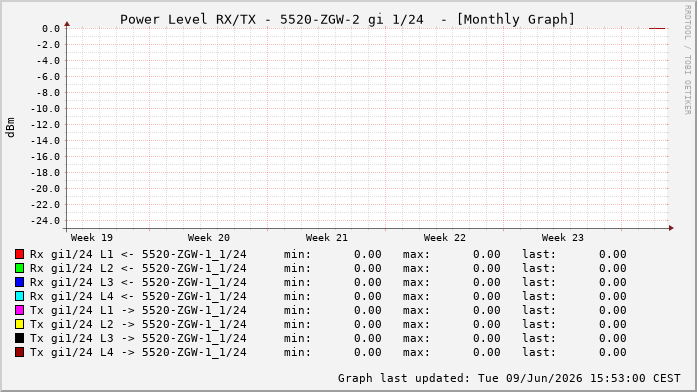Click the black Tx L3 legend swatch
697x392 pixels.
(19, 338)
